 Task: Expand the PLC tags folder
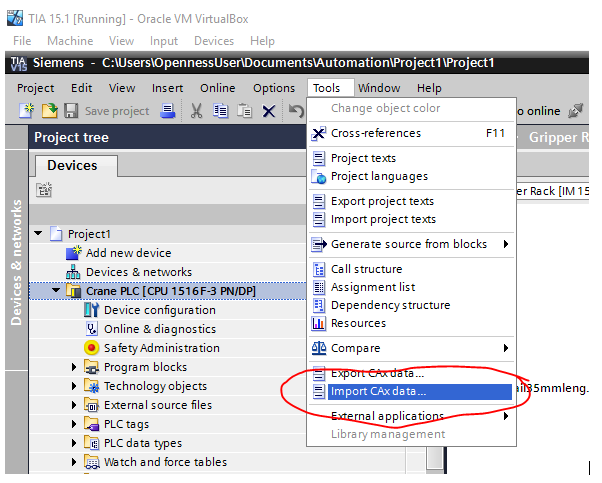74,424
